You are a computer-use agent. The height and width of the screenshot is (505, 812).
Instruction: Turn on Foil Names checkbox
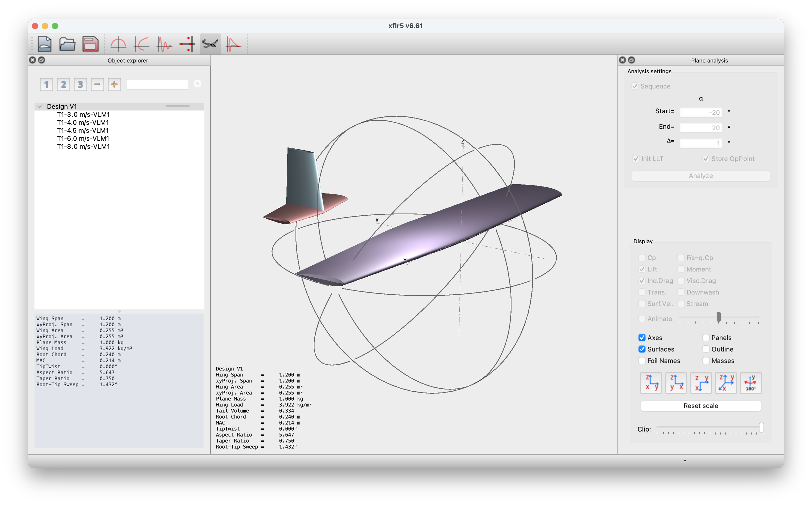click(x=642, y=361)
